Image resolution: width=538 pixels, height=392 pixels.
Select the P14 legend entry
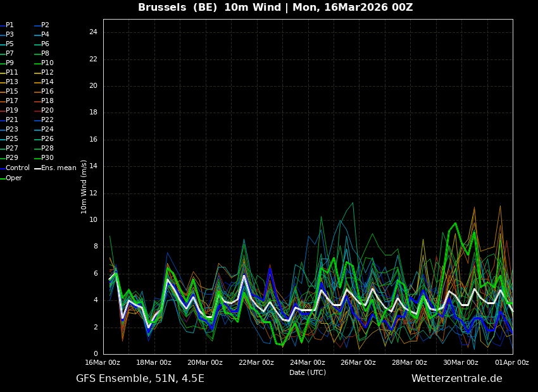[47, 82]
